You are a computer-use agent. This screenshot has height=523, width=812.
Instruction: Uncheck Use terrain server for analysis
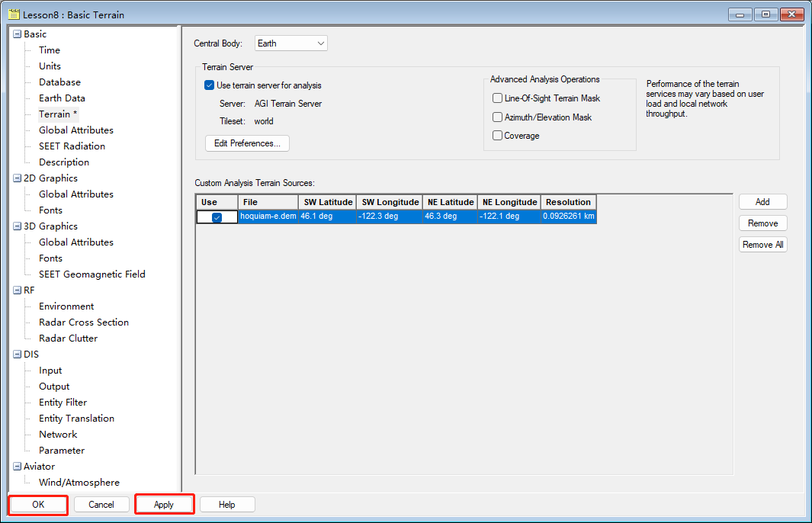click(x=210, y=85)
